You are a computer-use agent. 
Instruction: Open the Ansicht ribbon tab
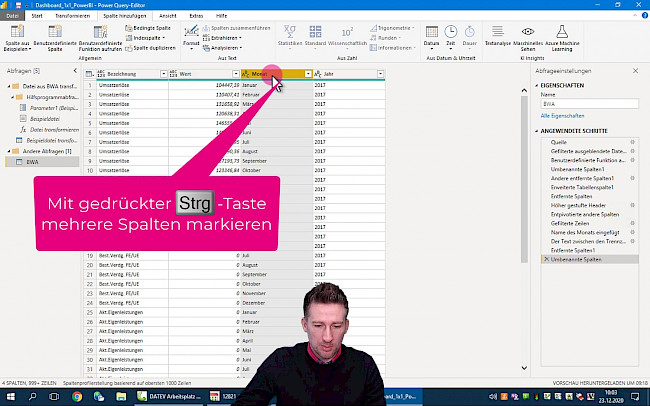[x=168, y=16]
